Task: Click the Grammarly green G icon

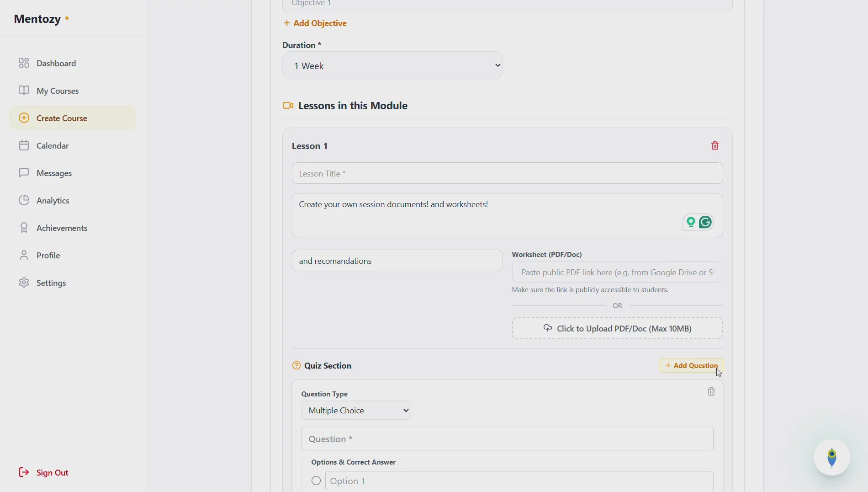Action: 705,222
